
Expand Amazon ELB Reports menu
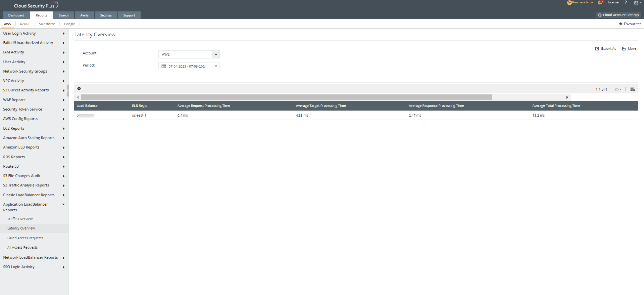tap(34, 147)
